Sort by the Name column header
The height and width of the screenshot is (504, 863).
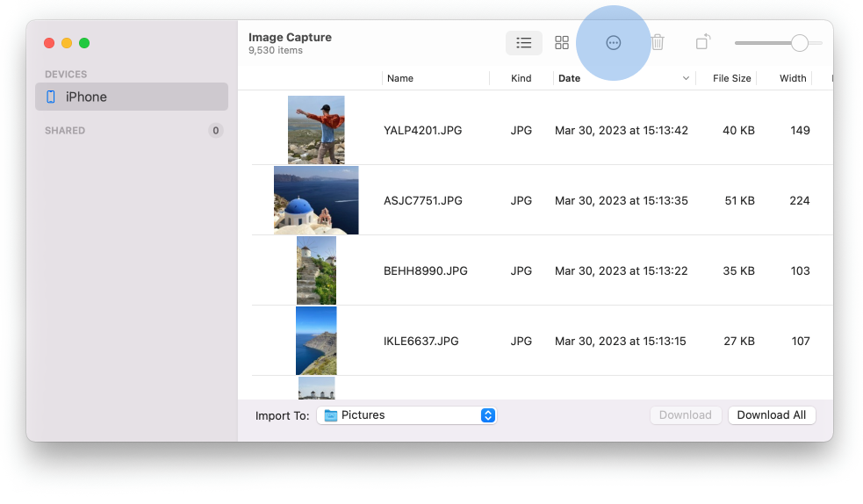(400, 78)
